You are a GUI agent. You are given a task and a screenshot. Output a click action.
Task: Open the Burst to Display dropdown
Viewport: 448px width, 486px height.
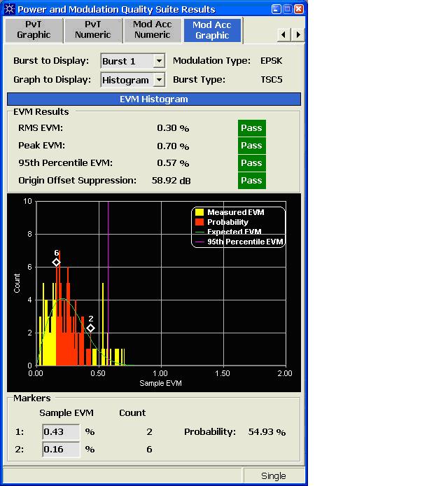click(158, 61)
